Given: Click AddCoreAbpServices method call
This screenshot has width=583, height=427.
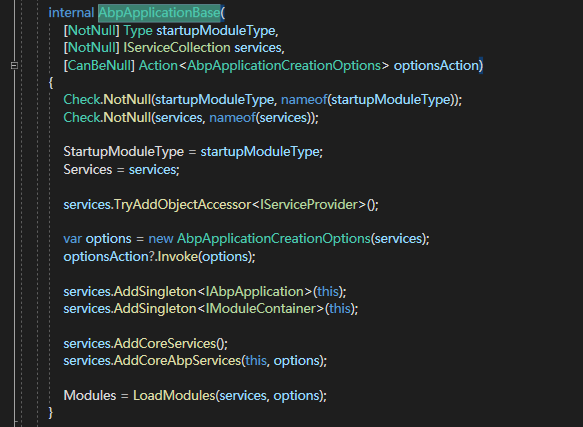Looking at the screenshot, I should tap(178, 361).
